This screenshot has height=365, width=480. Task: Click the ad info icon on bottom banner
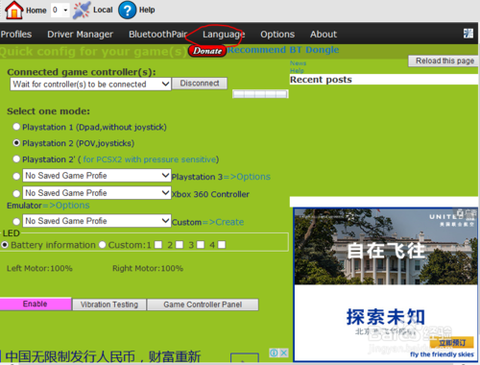point(274,353)
